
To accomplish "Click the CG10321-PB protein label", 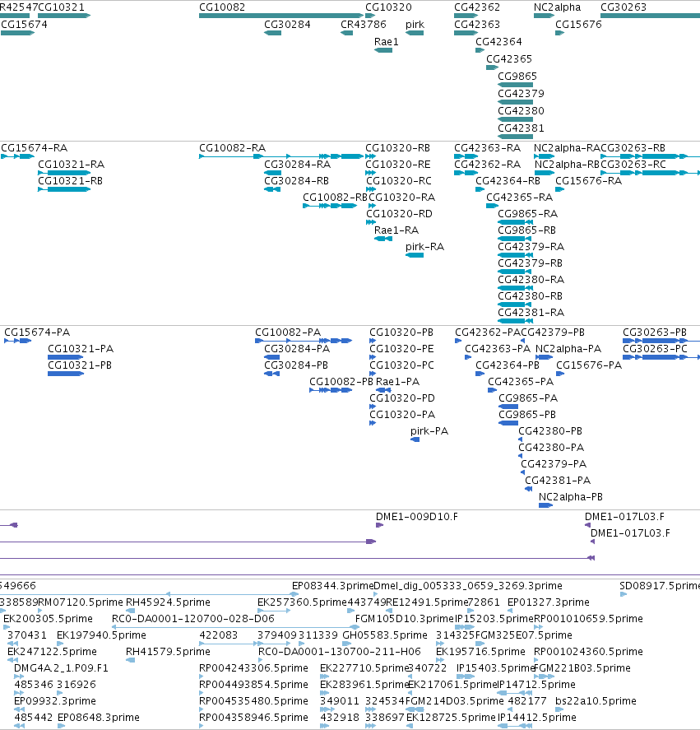I will tap(80, 365).
